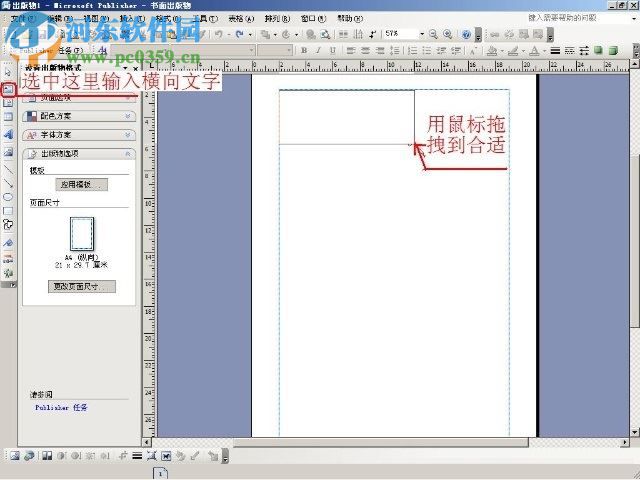The width and height of the screenshot is (640, 480).
Task: Toggle Bold formatting
Action: coord(304,50)
